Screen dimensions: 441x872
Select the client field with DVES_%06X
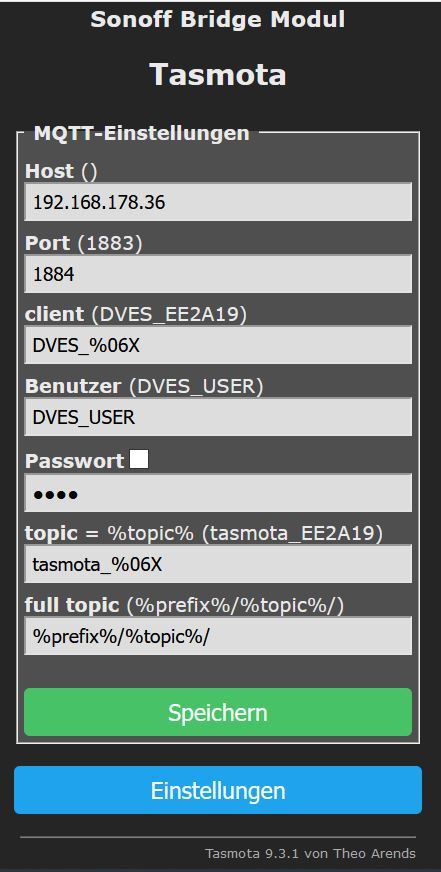[x=218, y=345]
